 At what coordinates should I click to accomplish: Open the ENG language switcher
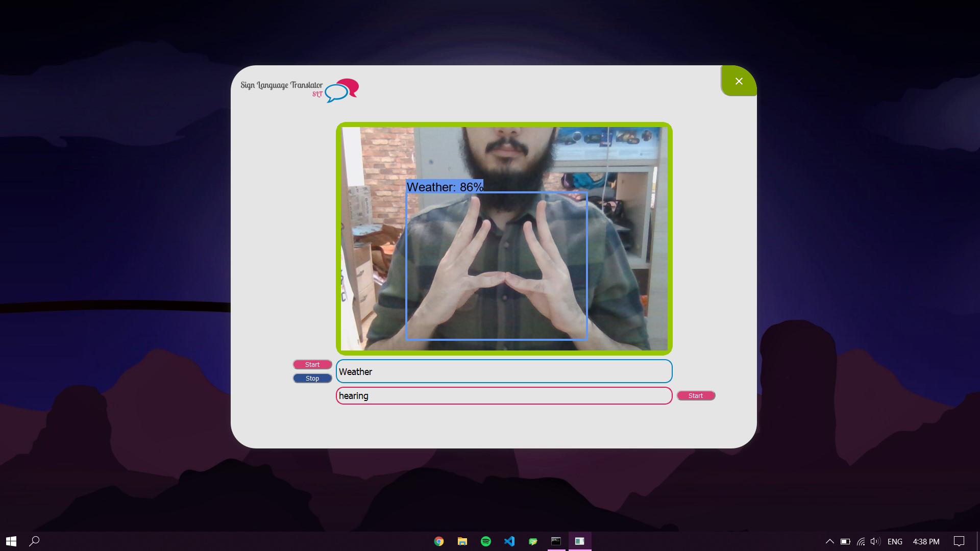pyautogui.click(x=895, y=541)
